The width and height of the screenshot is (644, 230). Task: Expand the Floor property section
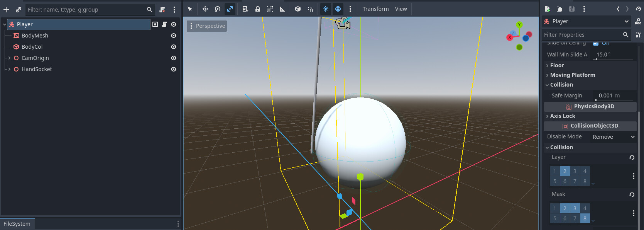(557, 65)
